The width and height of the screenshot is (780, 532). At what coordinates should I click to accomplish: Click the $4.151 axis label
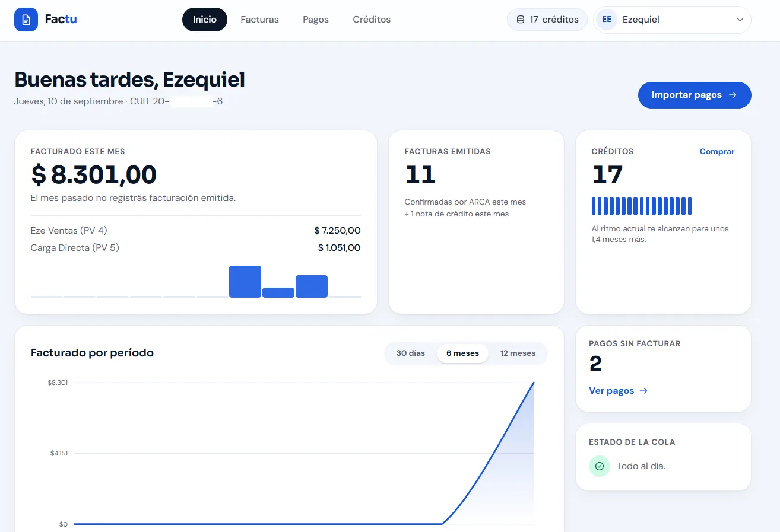click(x=58, y=454)
